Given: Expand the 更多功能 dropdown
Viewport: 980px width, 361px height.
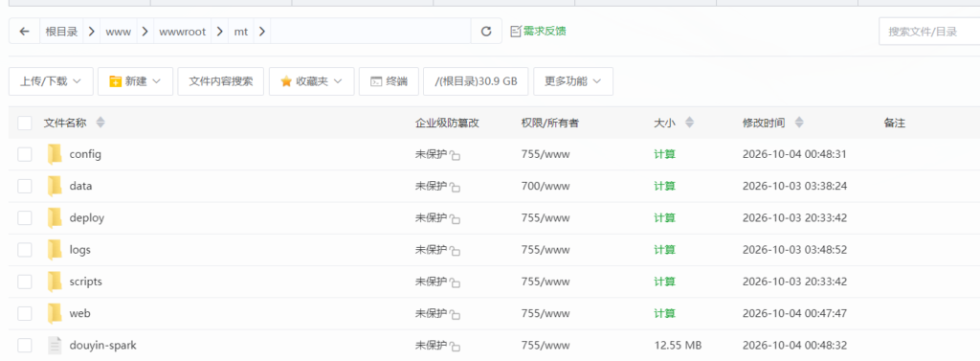Looking at the screenshot, I should pos(573,81).
